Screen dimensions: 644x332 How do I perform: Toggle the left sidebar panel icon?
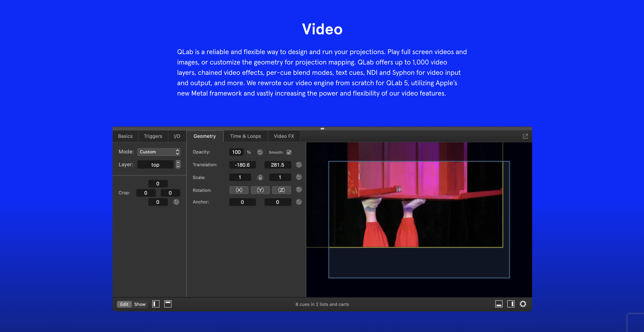point(156,304)
